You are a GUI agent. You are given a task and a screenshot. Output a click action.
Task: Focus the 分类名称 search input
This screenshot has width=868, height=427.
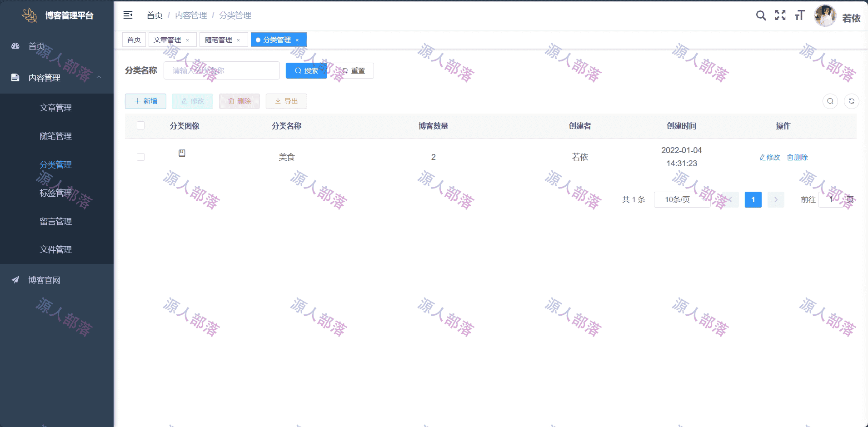(222, 70)
